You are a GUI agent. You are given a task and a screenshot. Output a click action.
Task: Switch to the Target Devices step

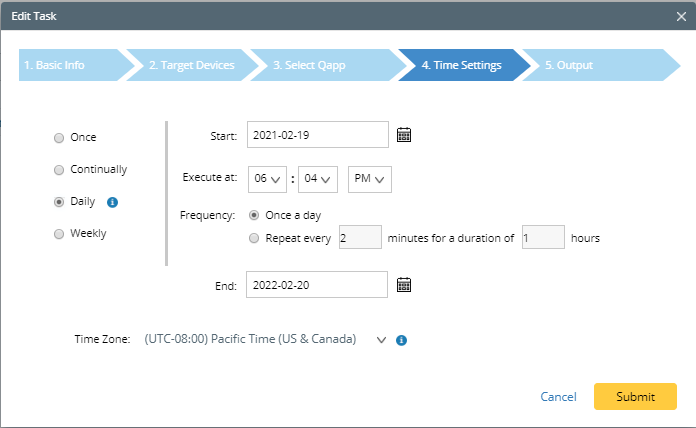pyautogui.click(x=192, y=65)
